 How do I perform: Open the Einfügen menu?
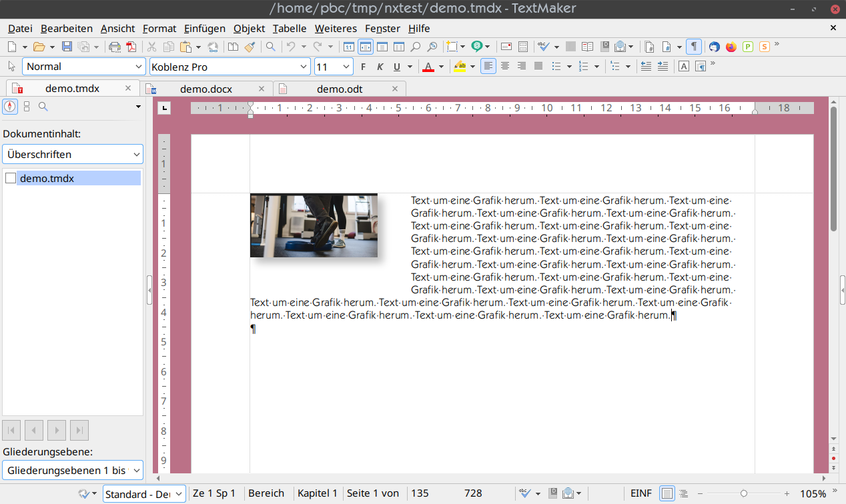pyautogui.click(x=205, y=28)
